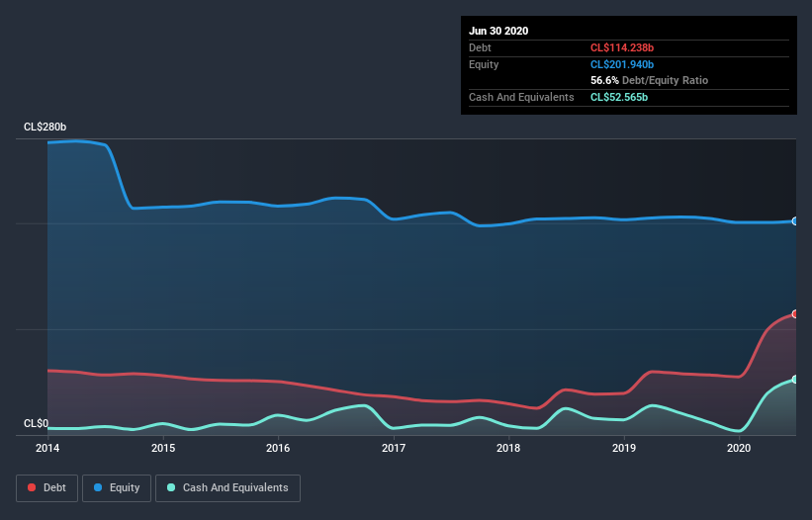Select the 2015 x-axis label
This screenshot has height=520, width=812.
pos(163,448)
